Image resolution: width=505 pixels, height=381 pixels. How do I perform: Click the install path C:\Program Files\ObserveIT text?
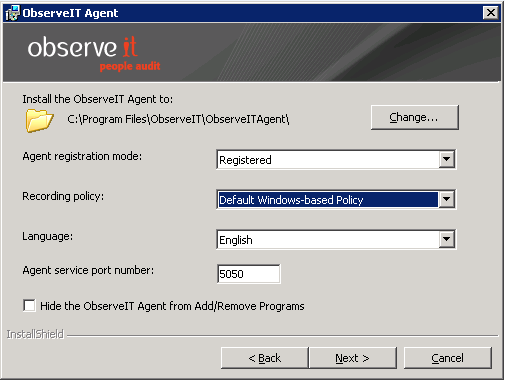point(178,119)
